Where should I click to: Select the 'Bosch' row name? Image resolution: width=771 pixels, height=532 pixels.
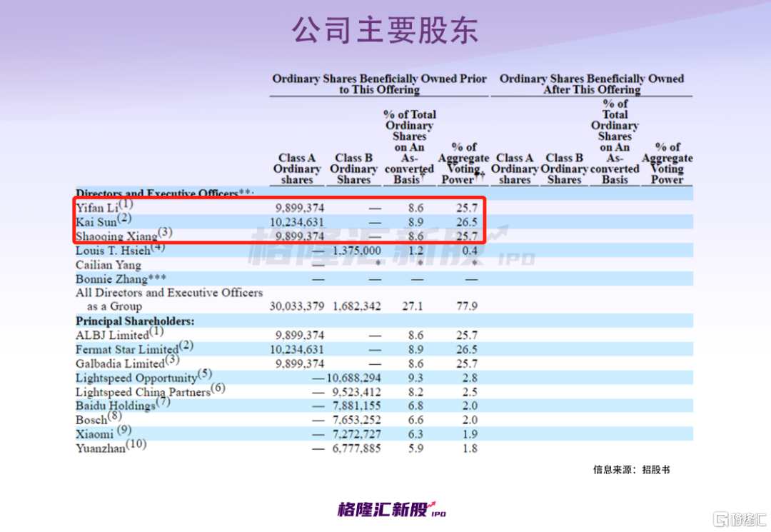[99, 419]
